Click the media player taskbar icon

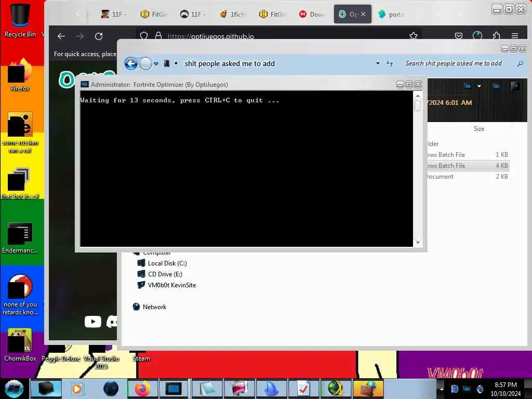(x=77, y=389)
